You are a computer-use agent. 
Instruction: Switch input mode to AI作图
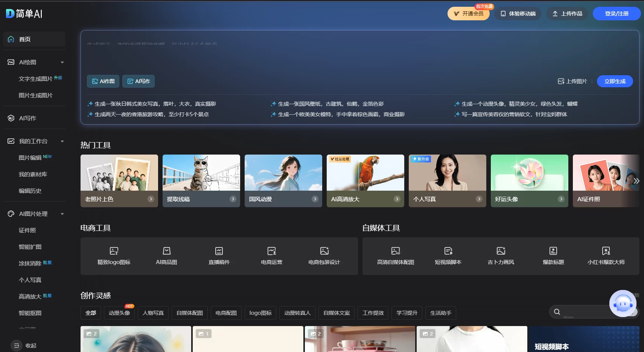pyautogui.click(x=103, y=81)
